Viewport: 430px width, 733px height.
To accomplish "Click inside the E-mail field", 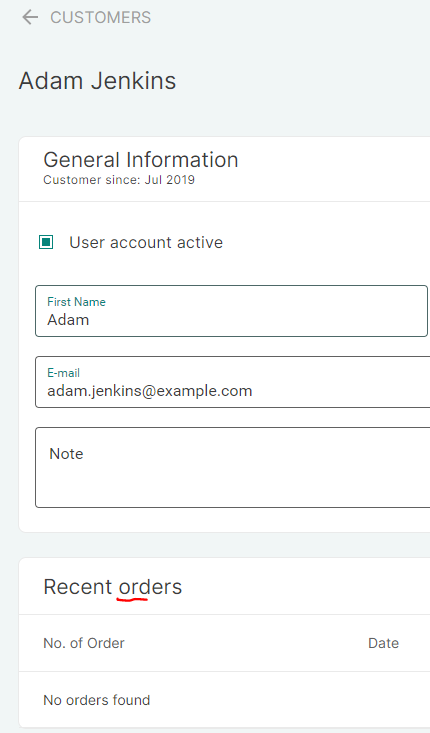I will (232, 382).
